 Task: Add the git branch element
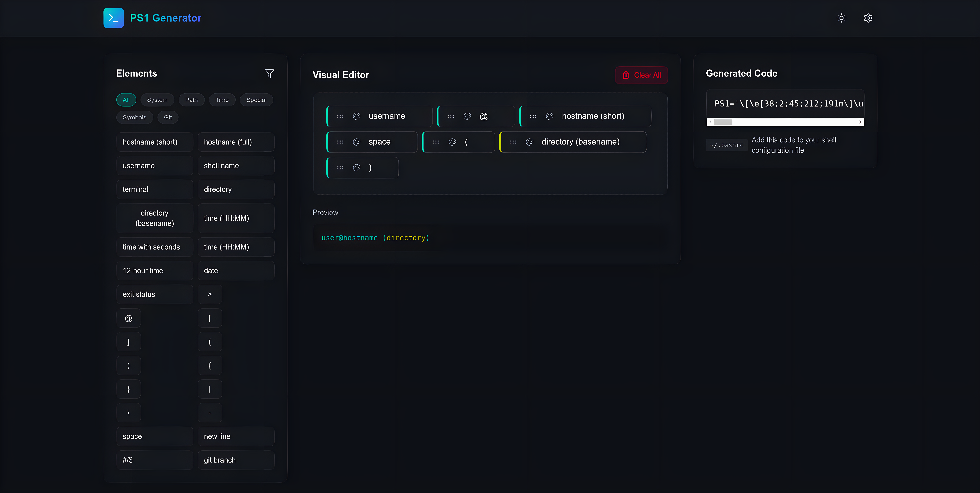coord(236,460)
